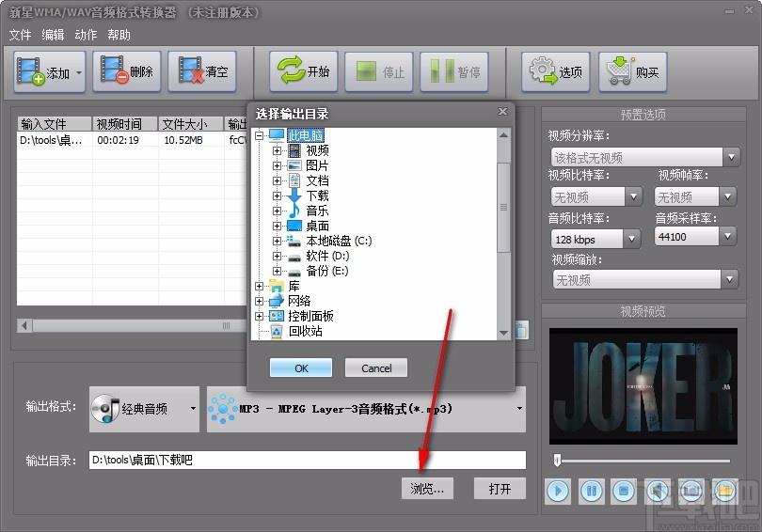
Task: Open the 视频分辨率 dropdown
Action: (x=731, y=157)
